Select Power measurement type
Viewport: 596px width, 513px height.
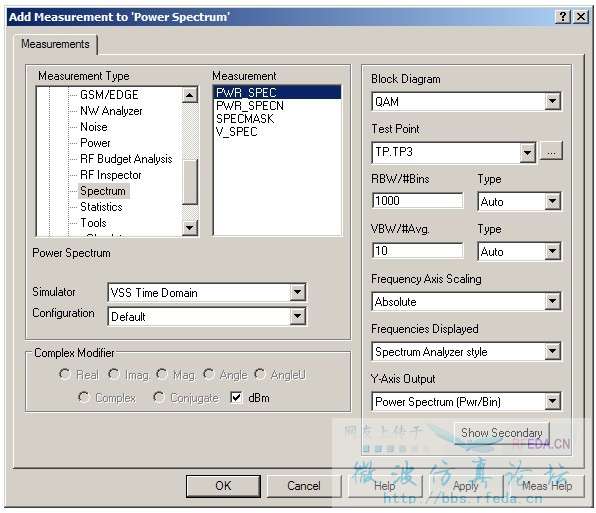click(95, 143)
